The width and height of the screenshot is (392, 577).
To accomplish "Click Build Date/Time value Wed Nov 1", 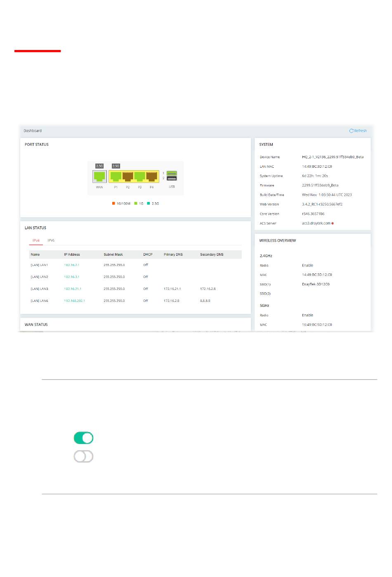I will pos(327,195).
